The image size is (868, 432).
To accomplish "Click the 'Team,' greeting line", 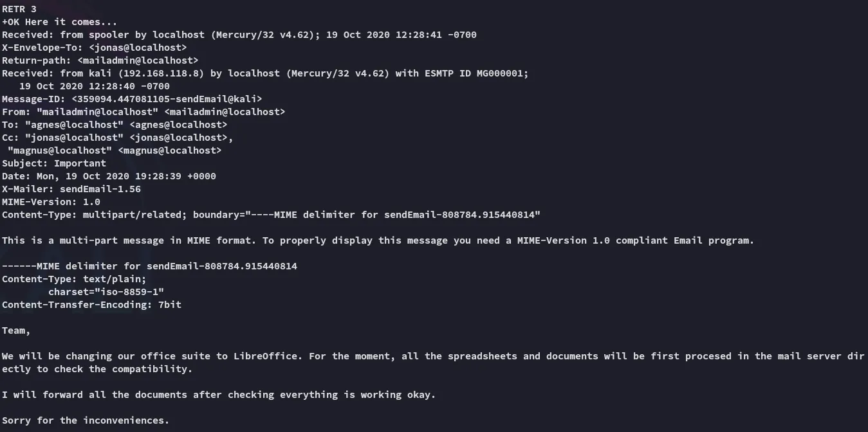I will coord(16,330).
